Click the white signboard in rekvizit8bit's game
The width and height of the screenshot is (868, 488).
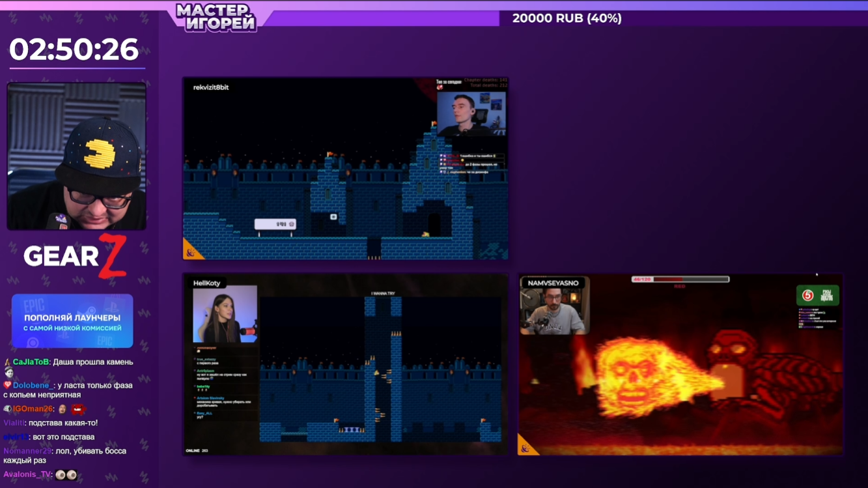tap(275, 224)
